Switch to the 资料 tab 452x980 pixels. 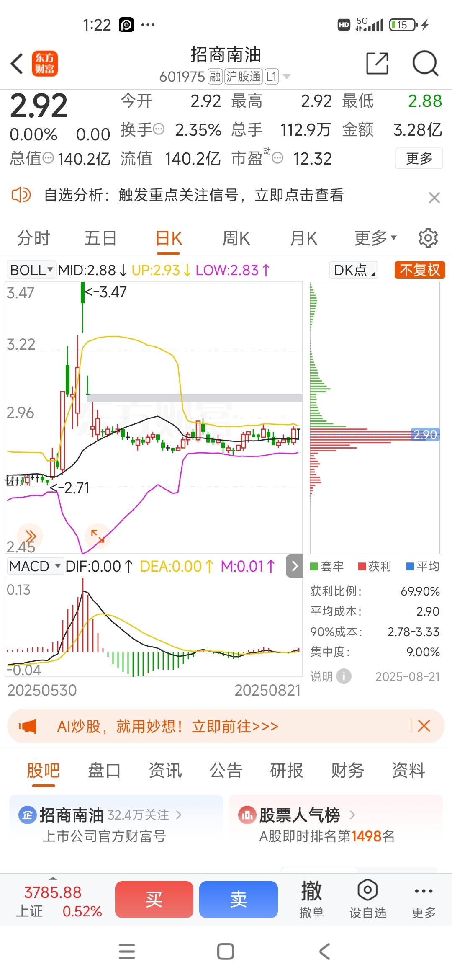[x=408, y=771]
